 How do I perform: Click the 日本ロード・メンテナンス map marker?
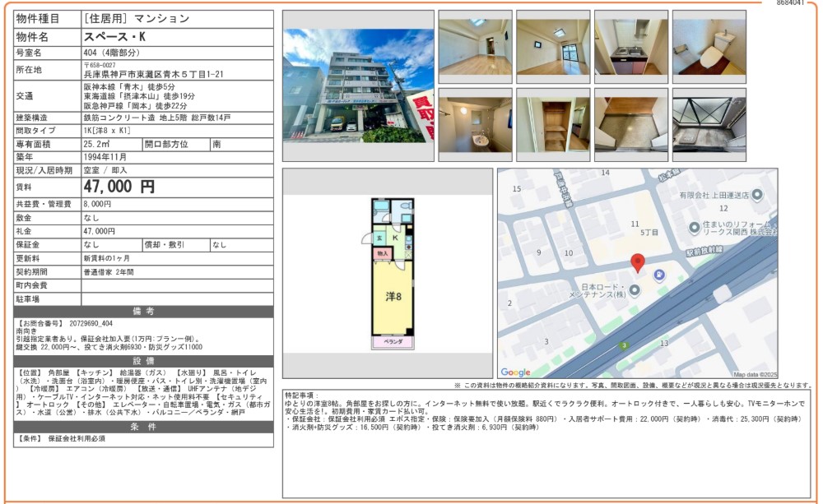point(635,289)
